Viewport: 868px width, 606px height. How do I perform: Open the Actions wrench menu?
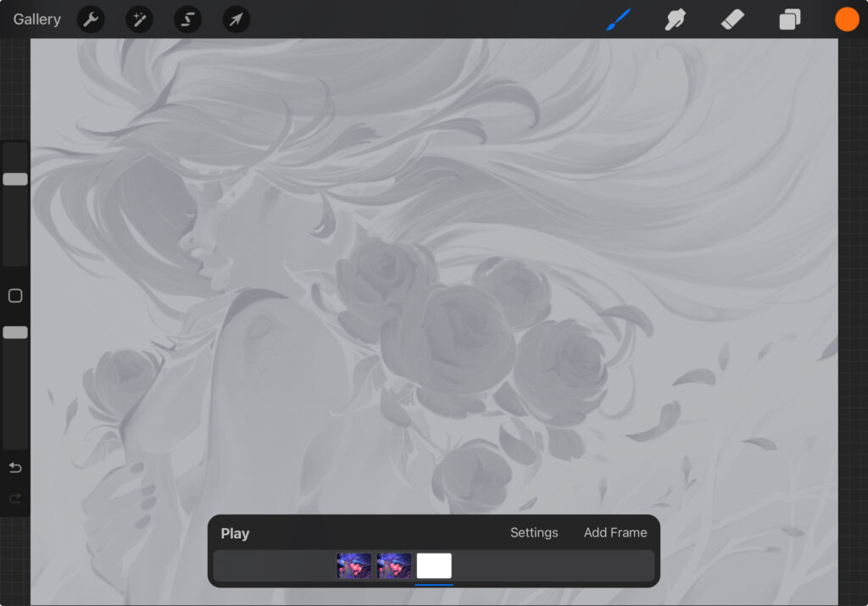(x=91, y=19)
